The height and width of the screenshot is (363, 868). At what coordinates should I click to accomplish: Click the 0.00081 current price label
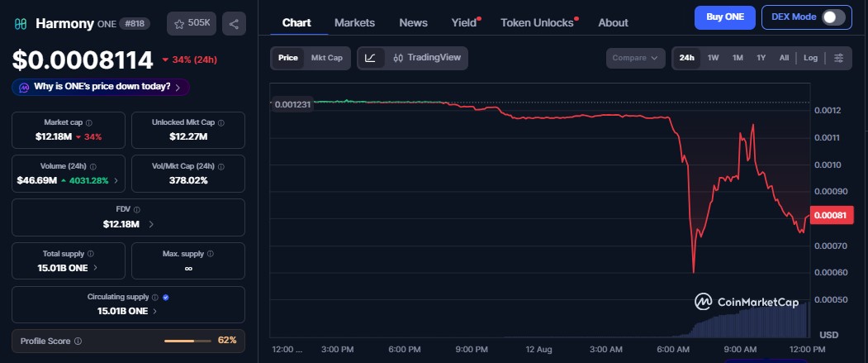pos(831,216)
